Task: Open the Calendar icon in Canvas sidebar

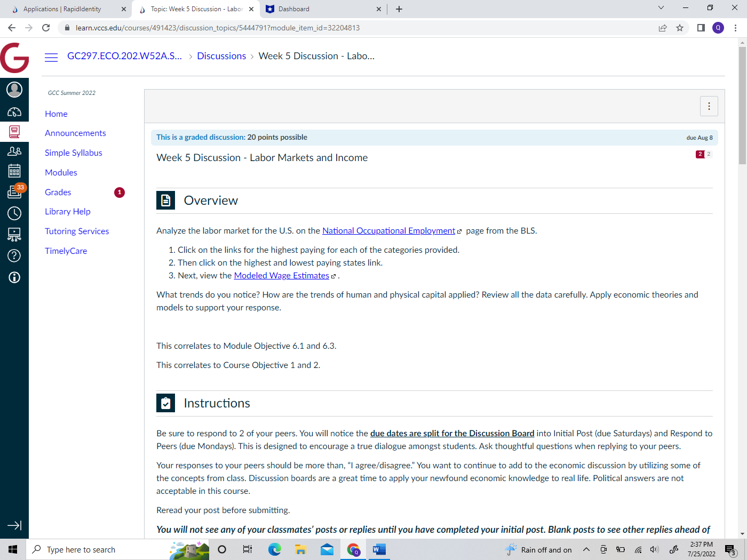Action: [14, 171]
